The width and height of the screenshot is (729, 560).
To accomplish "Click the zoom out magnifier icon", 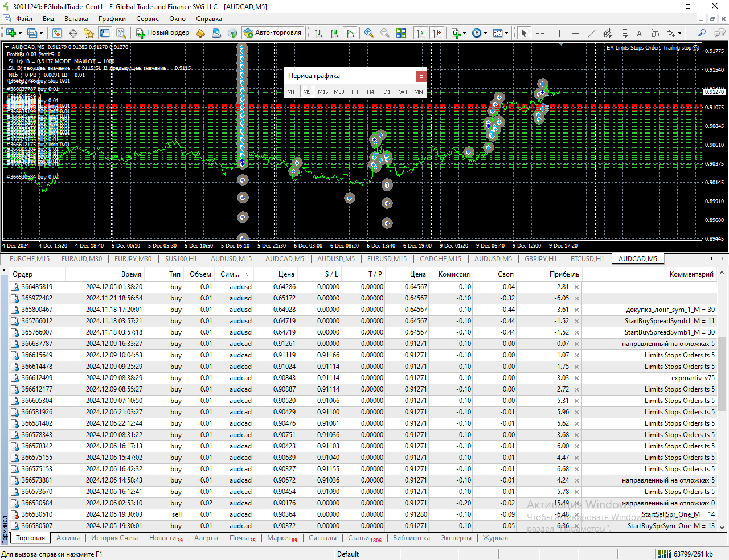I will point(385,33).
